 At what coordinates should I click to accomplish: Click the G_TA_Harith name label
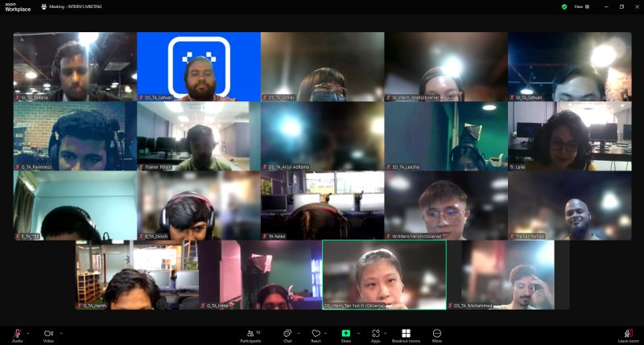[94, 306]
